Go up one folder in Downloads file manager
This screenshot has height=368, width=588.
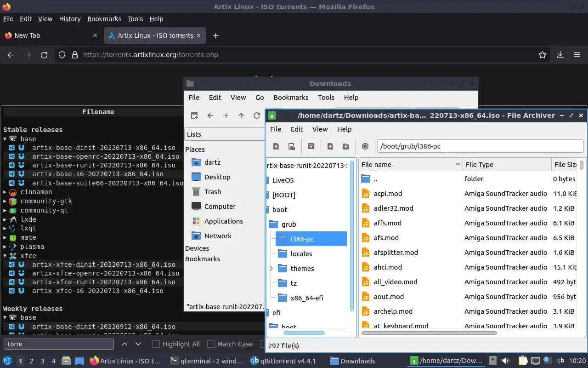point(241,115)
